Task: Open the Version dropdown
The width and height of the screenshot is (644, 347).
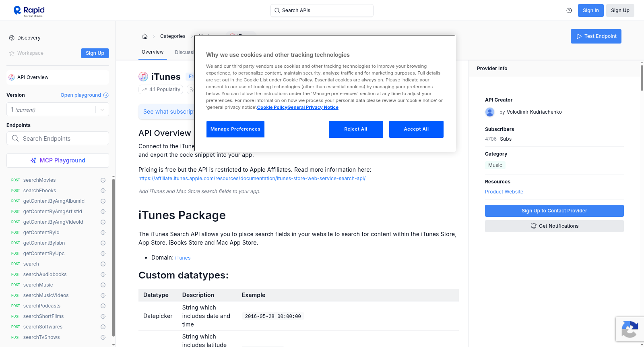Action: pos(58,110)
